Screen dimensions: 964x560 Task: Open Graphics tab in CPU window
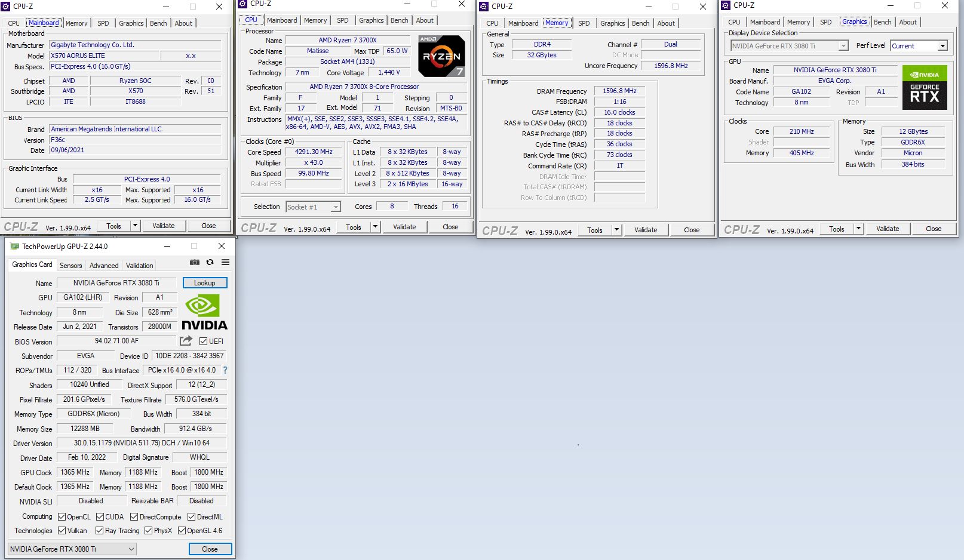click(x=372, y=20)
